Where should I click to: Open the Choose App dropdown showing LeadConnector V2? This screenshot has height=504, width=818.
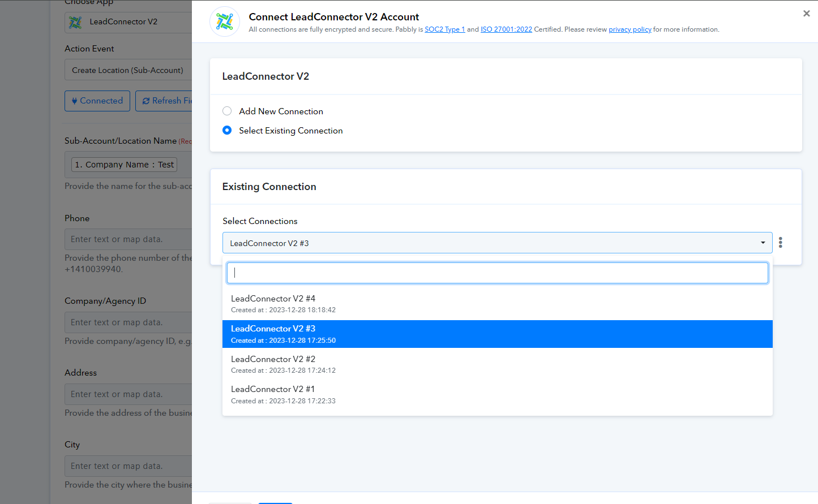click(129, 22)
